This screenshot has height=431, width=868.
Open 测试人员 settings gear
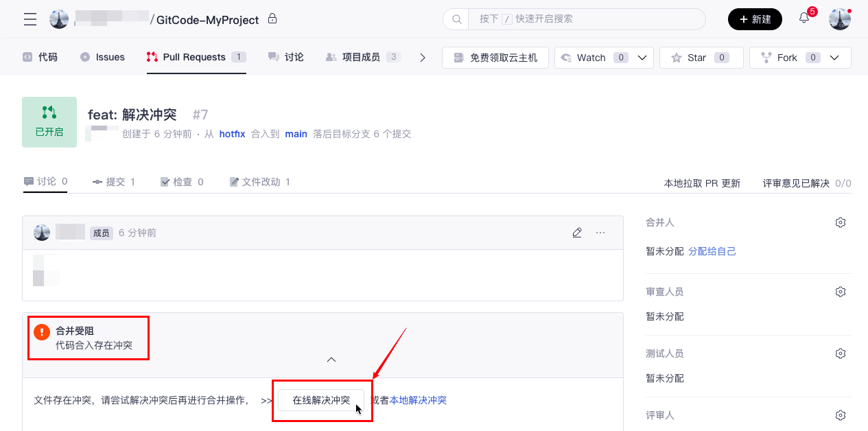[840, 353]
